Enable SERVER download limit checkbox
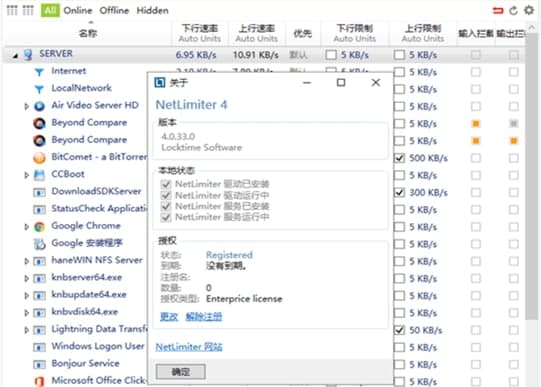Viewport: 541px width, 387px height. pyautogui.click(x=331, y=54)
